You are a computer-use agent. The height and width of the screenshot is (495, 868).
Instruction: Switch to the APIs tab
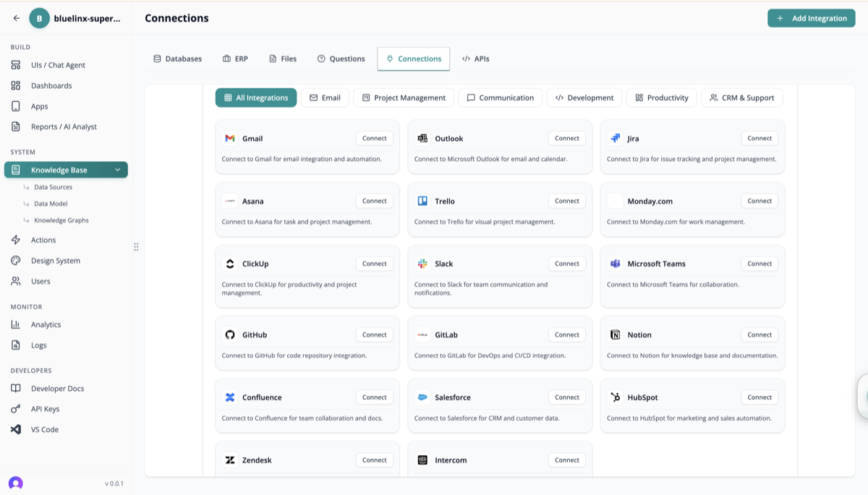tap(476, 59)
